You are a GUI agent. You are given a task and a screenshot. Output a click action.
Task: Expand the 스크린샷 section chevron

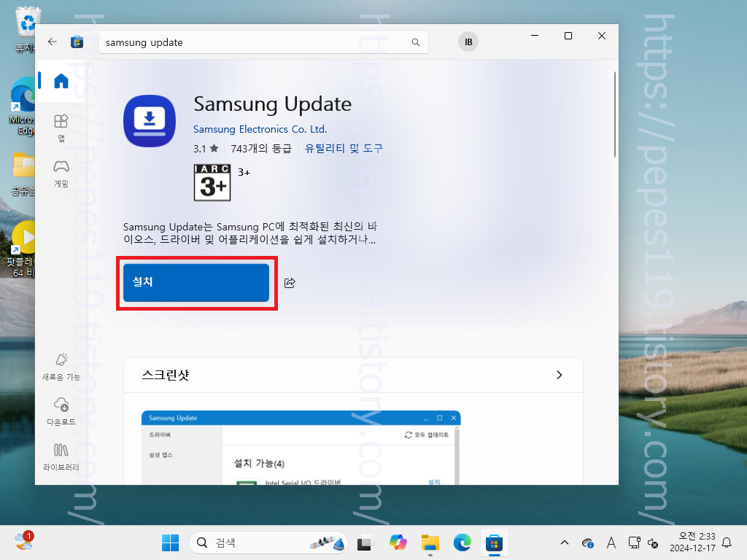click(x=560, y=376)
